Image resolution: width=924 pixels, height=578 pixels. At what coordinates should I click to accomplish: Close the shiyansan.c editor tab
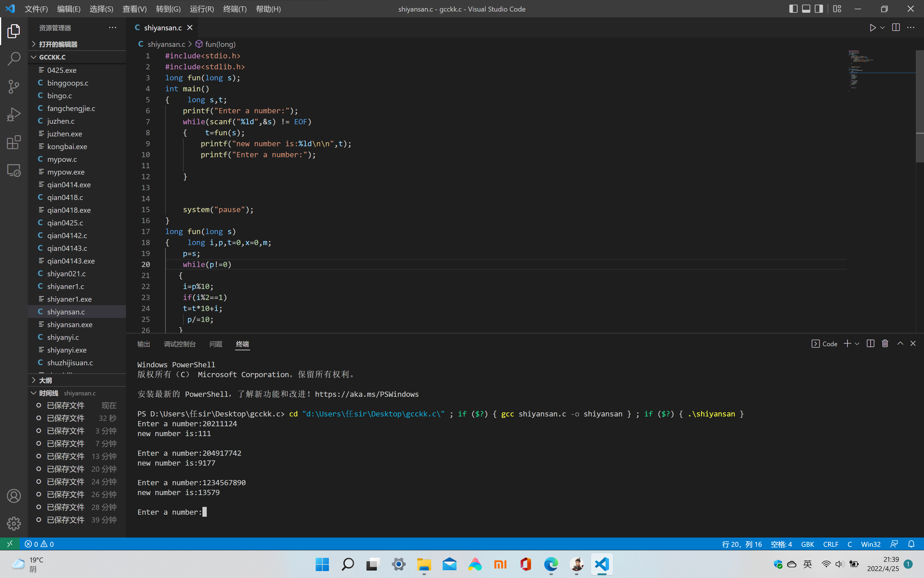[190, 27]
